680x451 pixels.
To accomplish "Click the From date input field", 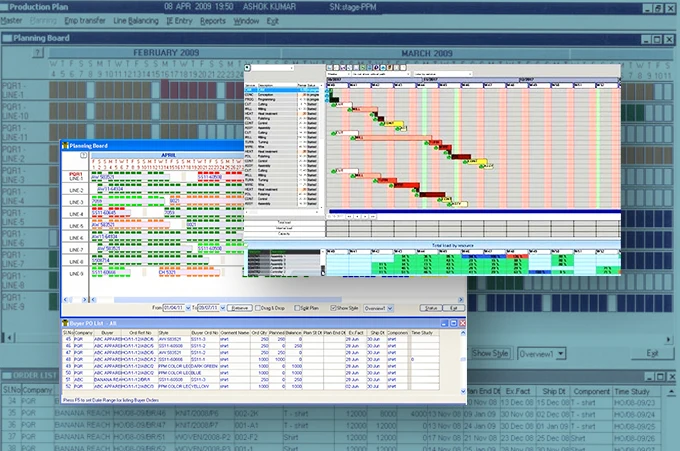I will click(x=174, y=308).
